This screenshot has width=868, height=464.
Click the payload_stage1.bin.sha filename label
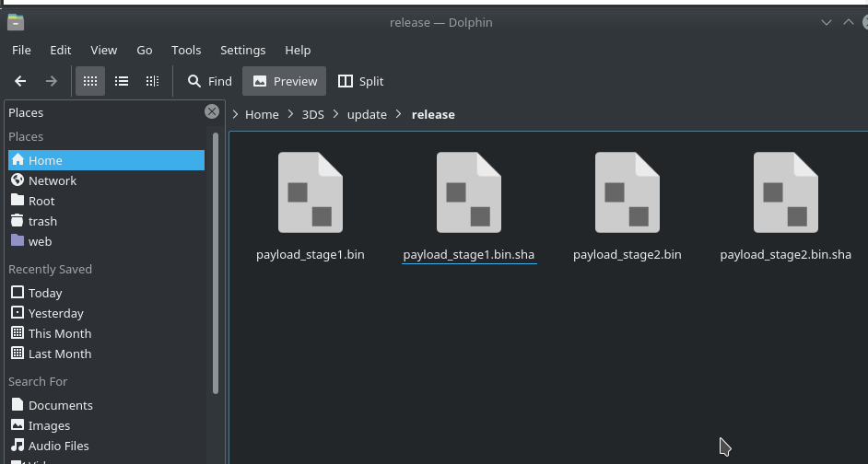469,255
